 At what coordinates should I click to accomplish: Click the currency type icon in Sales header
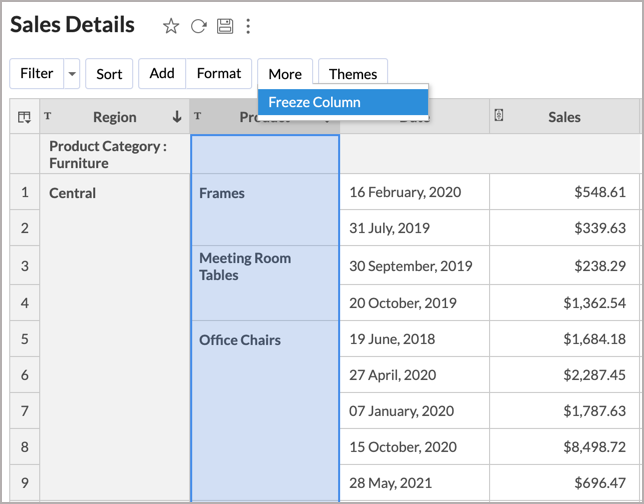(499, 116)
